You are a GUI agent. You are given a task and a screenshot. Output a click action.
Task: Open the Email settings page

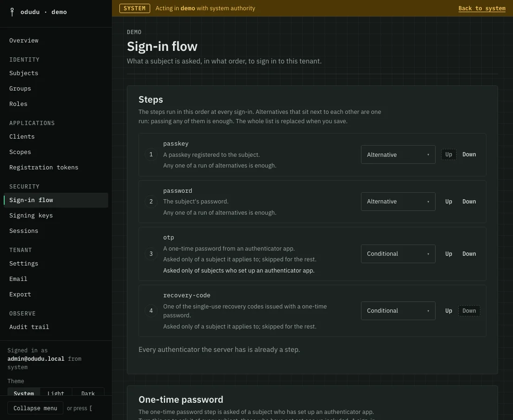coord(18,279)
